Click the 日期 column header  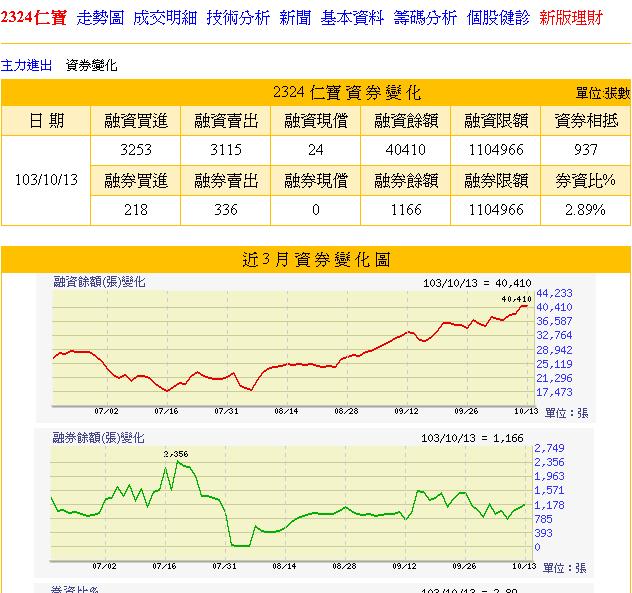[x=46, y=121]
